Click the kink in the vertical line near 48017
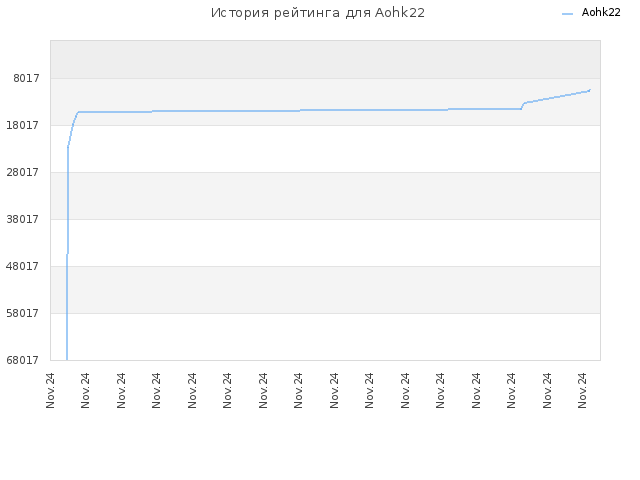 pyautogui.click(x=67, y=254)
